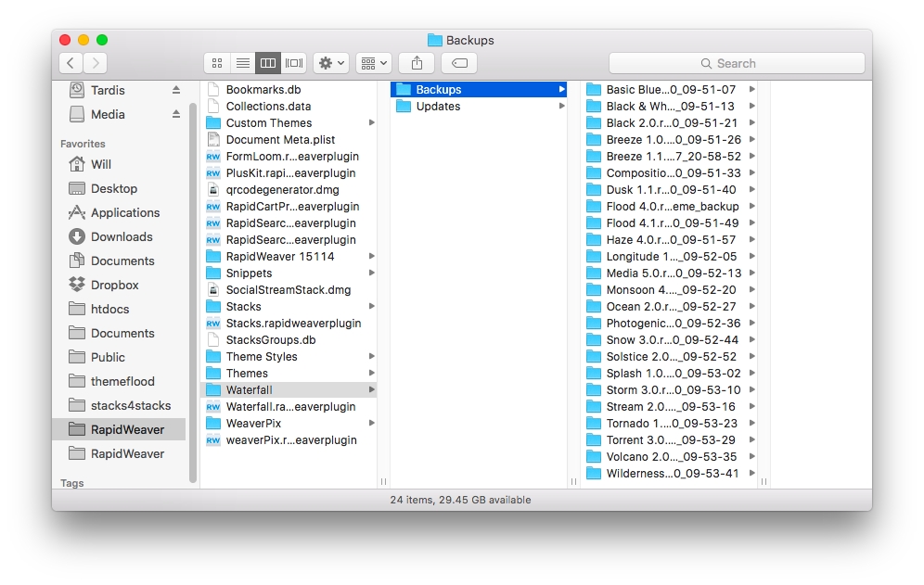The height and width of the screenshot is (585, 924).
Task: Expand the WeaverPix folder arrow
Action: (371, 423)
